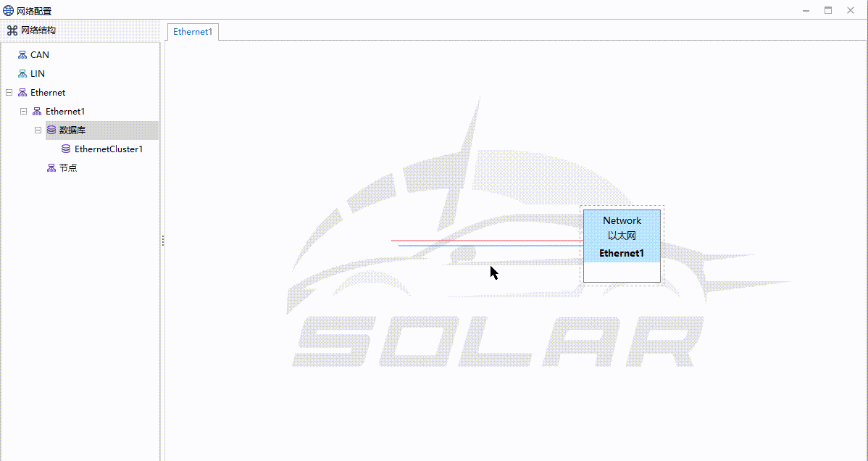Close the 网络配置 window
This screenshot has height=461, width=868.
[x=851, y=11]
